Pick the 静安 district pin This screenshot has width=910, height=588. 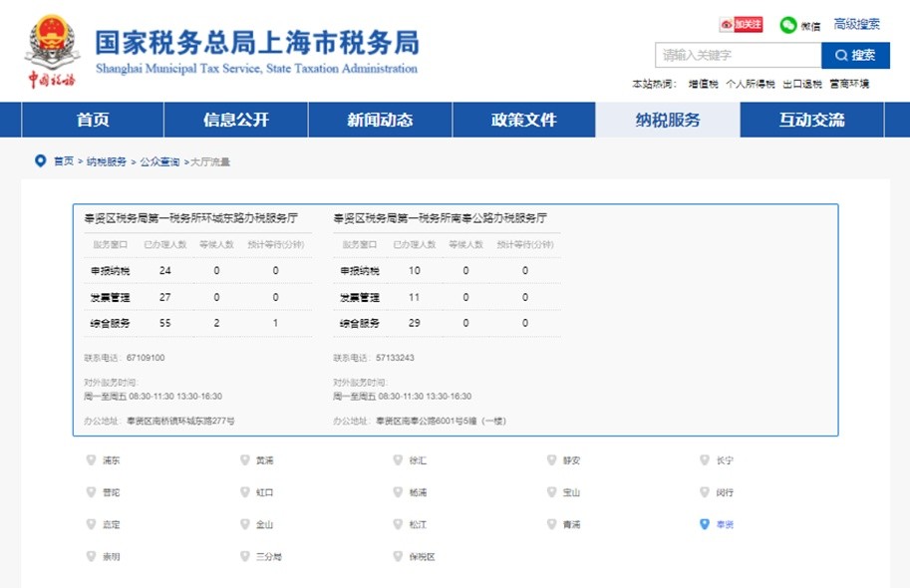[x=552, y=460]
